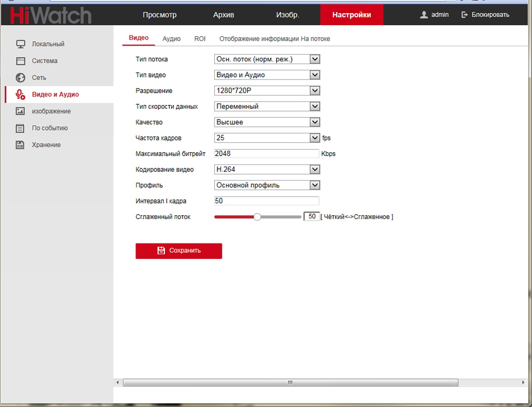Select Хранение in the sidebar
Image resolution: width=532 pixels, height=407 pixels.
tap(46, 145)
